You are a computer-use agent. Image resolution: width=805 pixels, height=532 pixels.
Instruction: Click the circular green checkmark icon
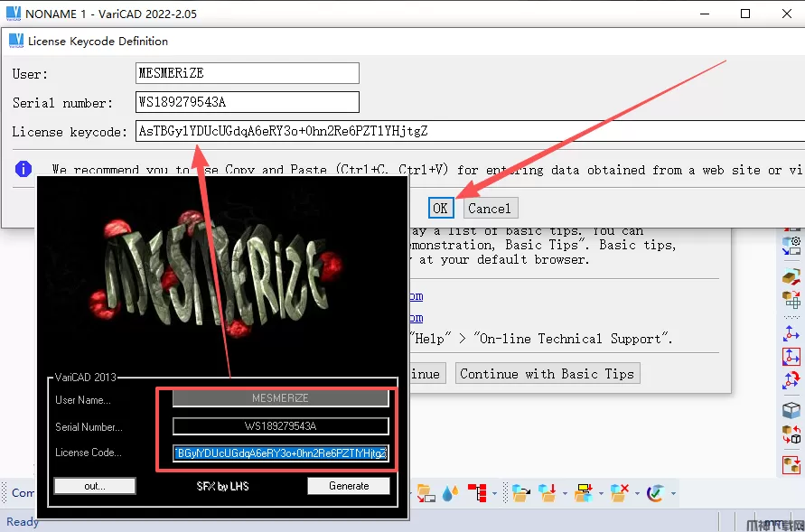pyautogui.click(x=655, y=493)
